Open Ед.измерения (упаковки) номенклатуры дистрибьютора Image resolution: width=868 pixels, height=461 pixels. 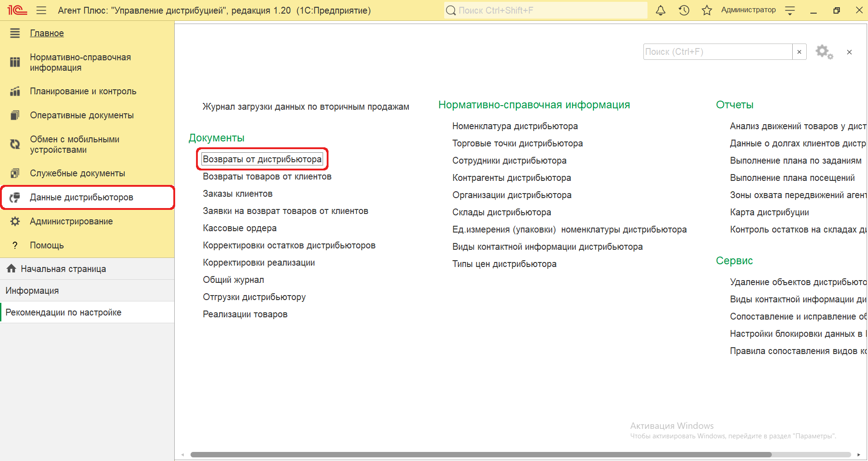pyautogui.click(x=569, y=229)
